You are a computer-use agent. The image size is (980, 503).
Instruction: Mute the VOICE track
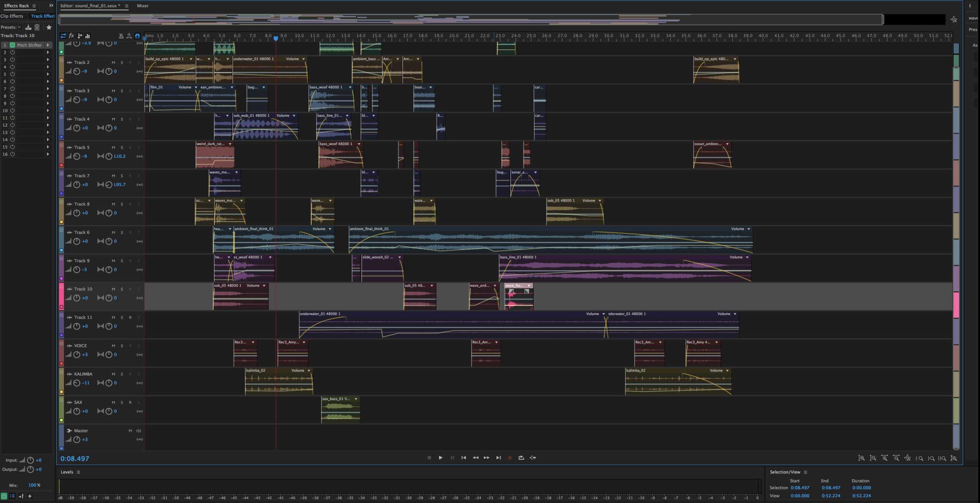(113, 346)
